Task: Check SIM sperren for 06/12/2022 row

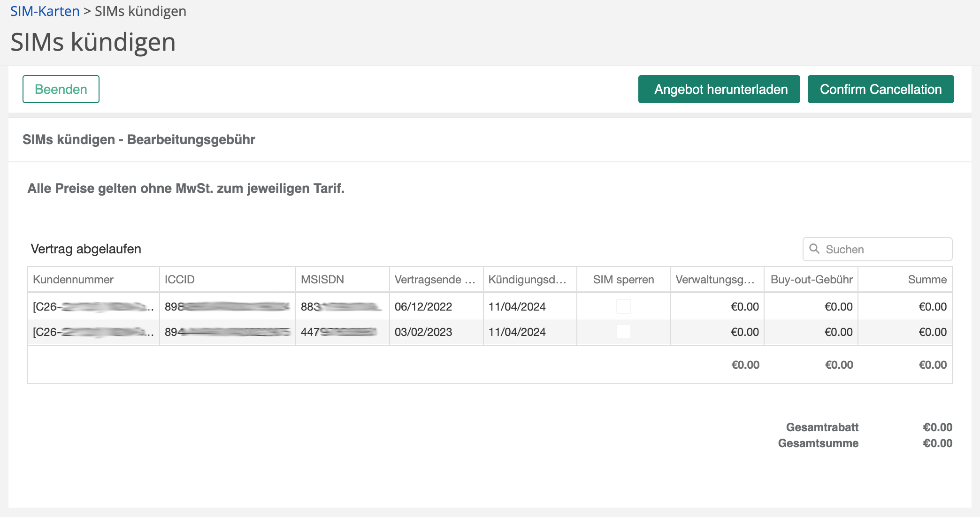Action: (x=623, y=306)
